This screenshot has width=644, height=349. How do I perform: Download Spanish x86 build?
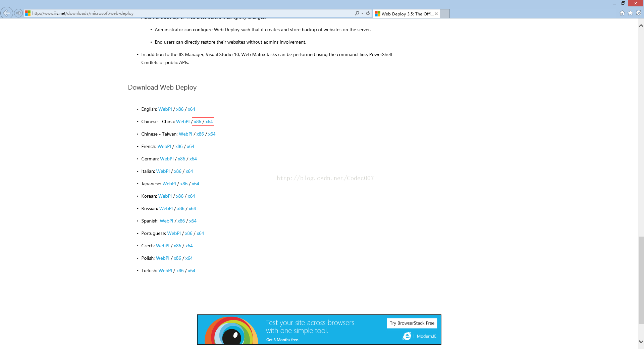tap(181, 221)
